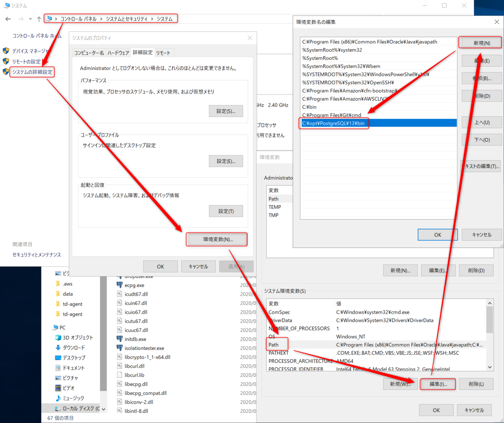Click the PC computer icon in navigation pane
The image size is (504, 423).
[55, 327]
